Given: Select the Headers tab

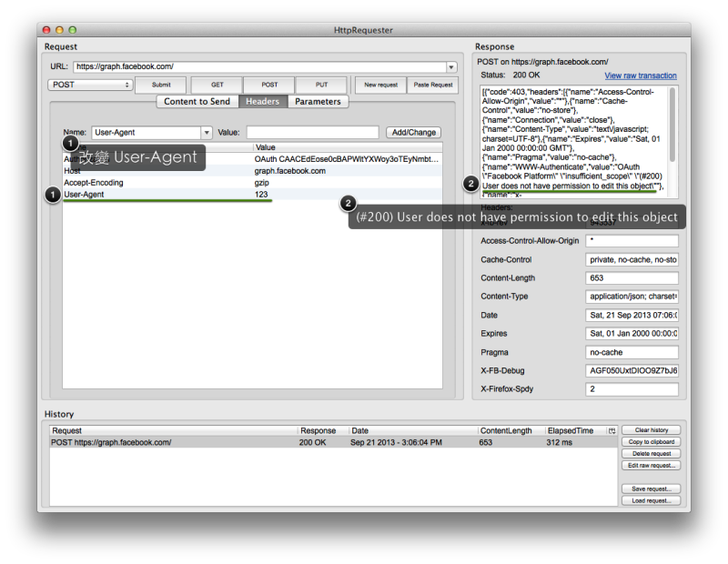Looking at the screenshot, I should click(263, 101).
